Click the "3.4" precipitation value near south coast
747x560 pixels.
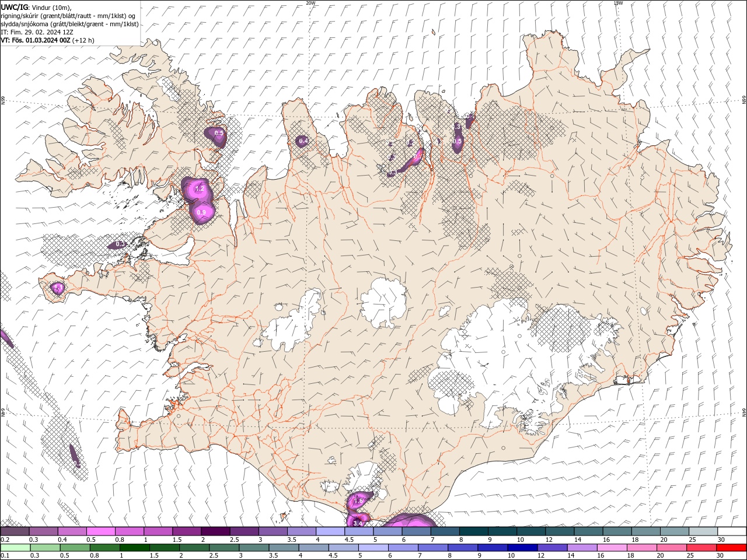(x=358, y=523)
